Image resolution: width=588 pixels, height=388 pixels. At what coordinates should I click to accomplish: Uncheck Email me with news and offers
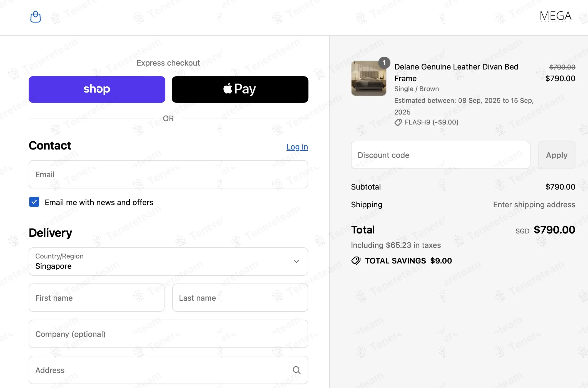[34, 202]
